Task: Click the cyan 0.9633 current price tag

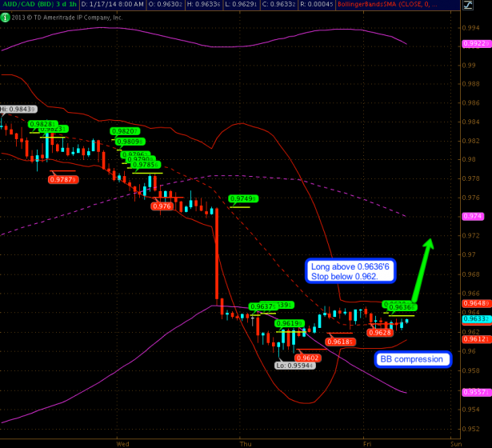Action: click(478, 318)
